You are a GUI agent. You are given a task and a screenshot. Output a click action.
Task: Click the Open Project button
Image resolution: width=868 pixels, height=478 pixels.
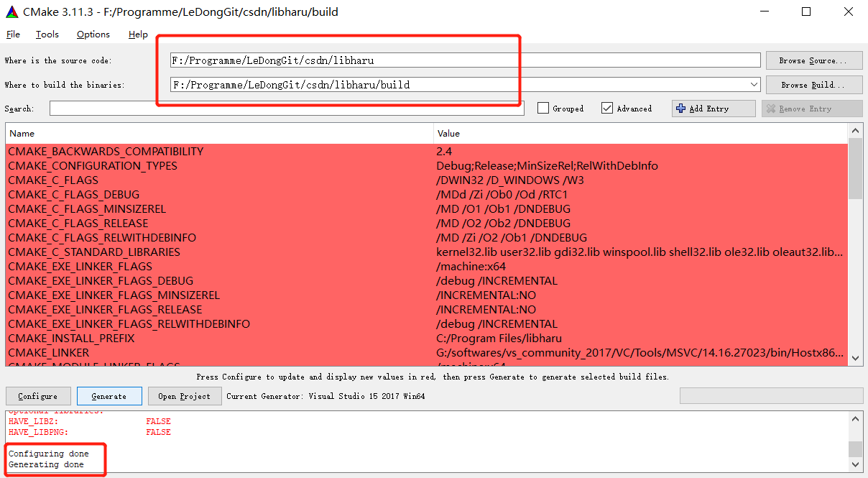[x=185, y=396]
